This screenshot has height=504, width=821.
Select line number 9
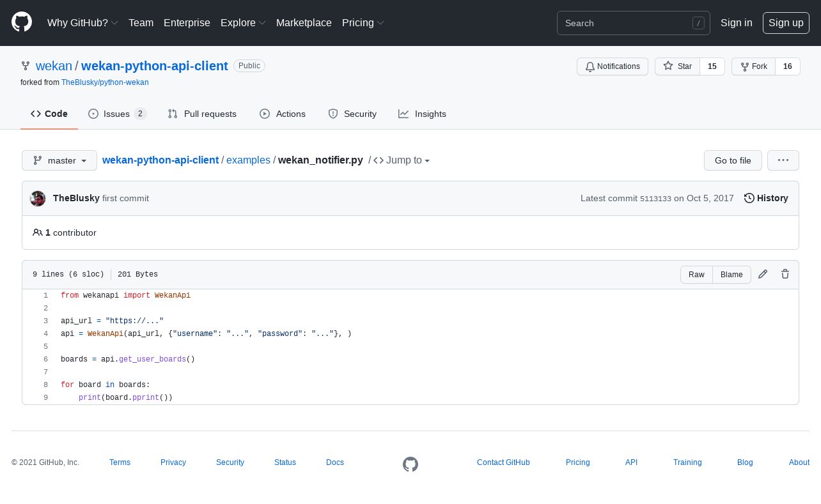pyautogui.click(x=45, y=397)
